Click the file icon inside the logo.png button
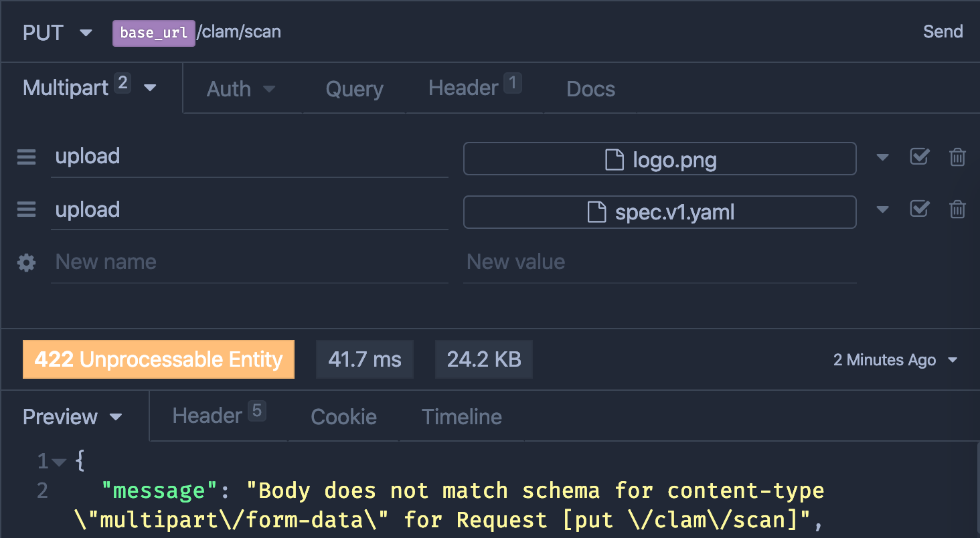The height and width of the screenshot is (538, 980). point(615,160)
